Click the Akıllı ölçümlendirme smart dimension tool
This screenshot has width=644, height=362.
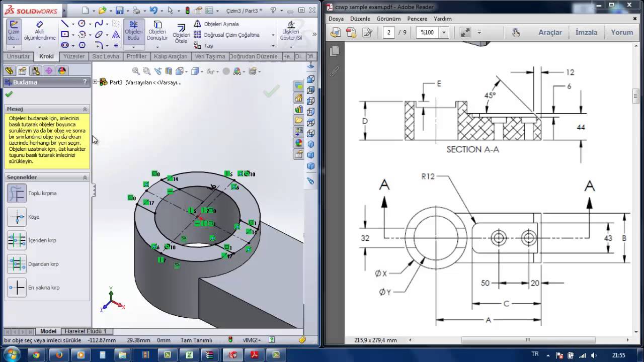[x=40, y=31]
